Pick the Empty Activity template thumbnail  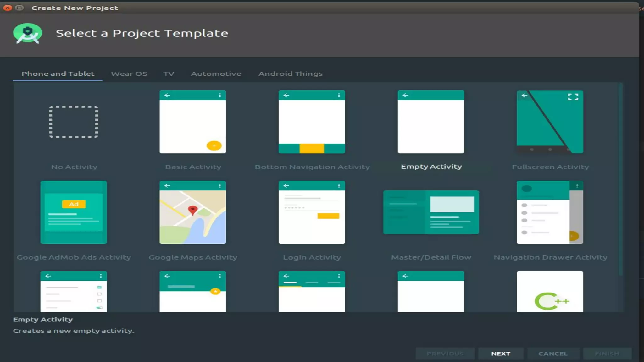(x=431, y=122)
